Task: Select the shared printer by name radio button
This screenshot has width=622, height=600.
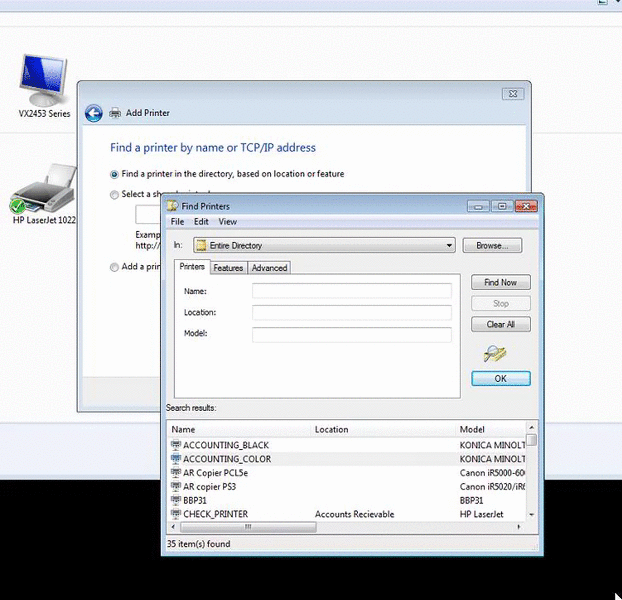Action: 115,194
